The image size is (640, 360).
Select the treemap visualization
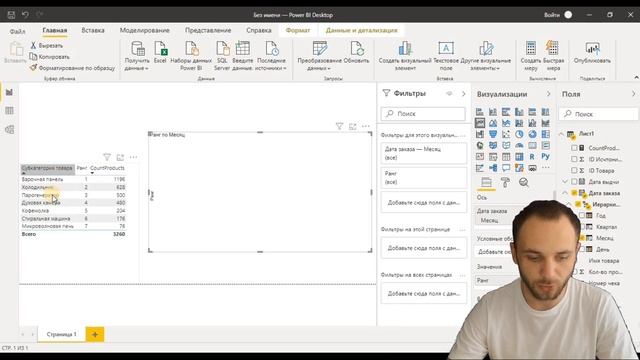545,134
